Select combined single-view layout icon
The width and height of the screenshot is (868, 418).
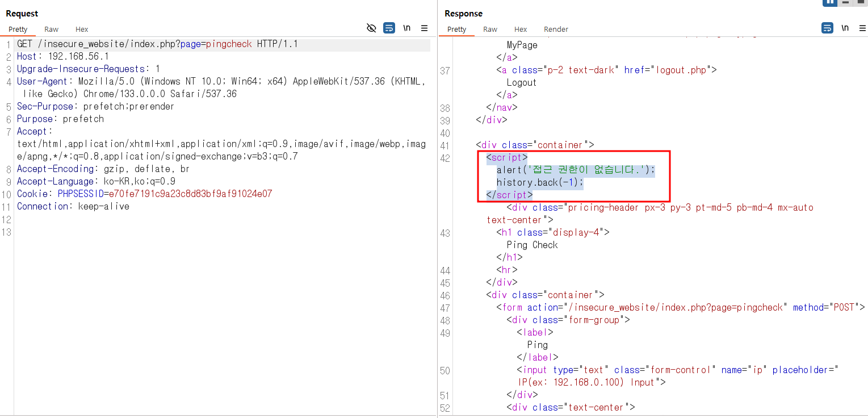(861, 2)
